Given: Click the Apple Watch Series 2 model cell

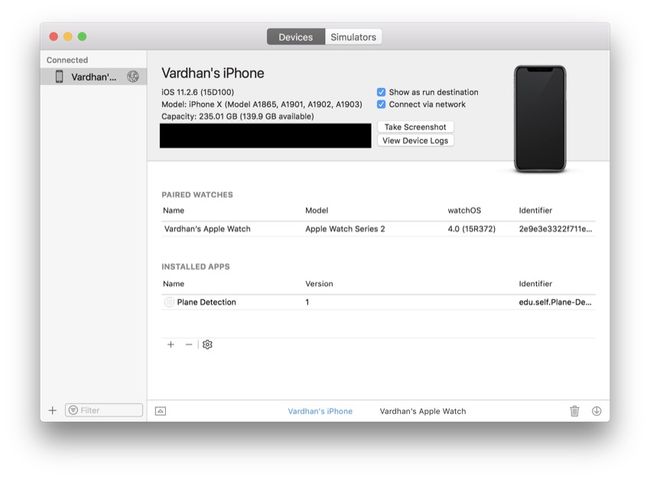Looking at the screenshot, I should pos(345,229).
